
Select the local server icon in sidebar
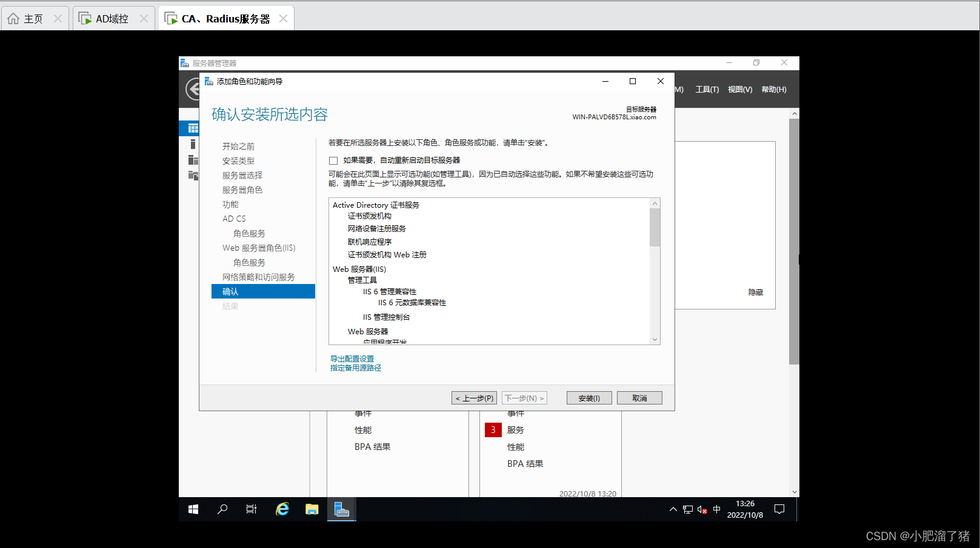pos(193,144)
